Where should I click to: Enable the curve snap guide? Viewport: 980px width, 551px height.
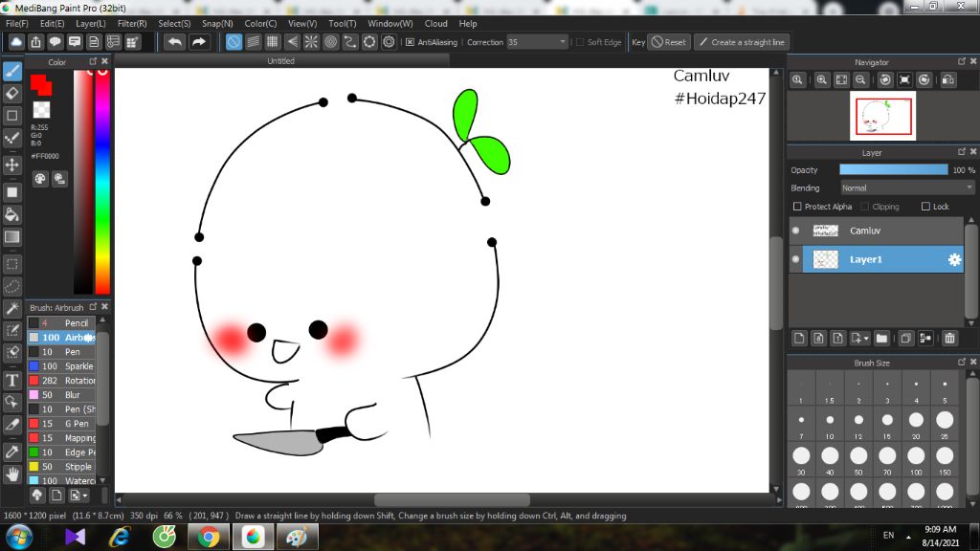click(x=350, y=42)
